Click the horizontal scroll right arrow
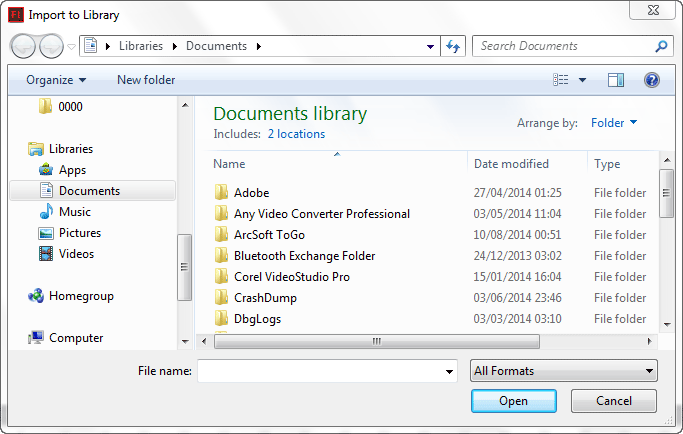Image resolution: width=683 pixels, height=434 pixels. click(x=649, y=341)
